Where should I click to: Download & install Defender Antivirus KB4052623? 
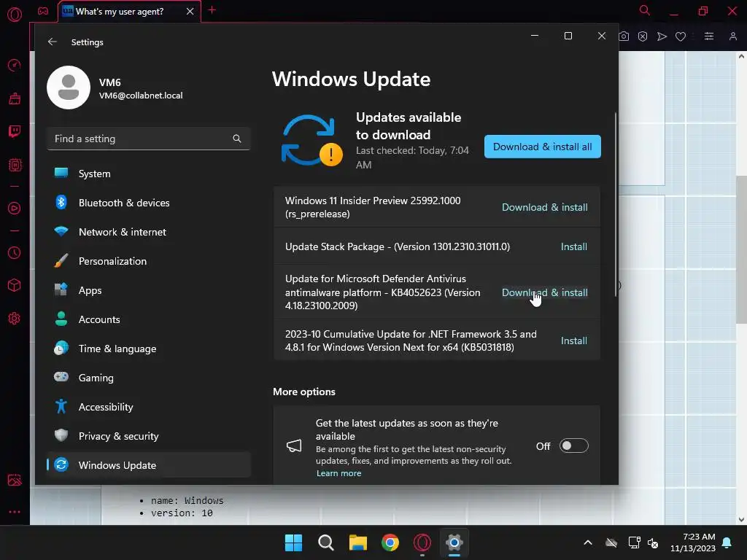pos(544,292)
